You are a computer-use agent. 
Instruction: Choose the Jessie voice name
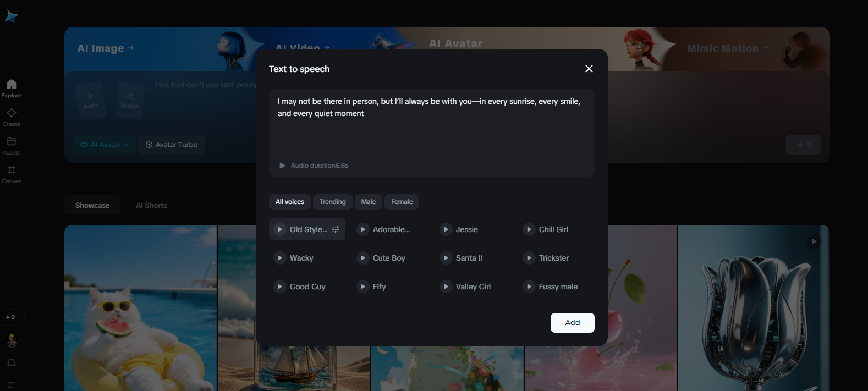click(467, 229)
